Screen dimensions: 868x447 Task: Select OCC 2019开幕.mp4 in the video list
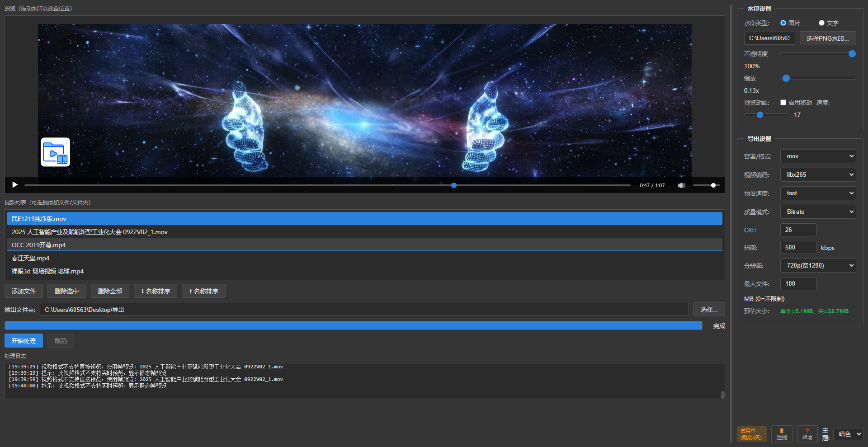point(38,245)
